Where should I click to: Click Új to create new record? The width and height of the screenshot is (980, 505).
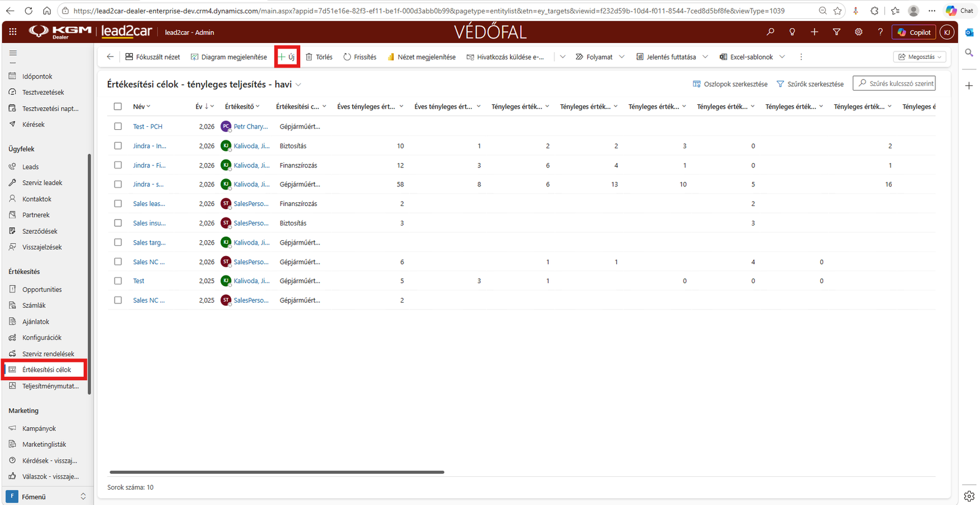click(x=287, y=57)
